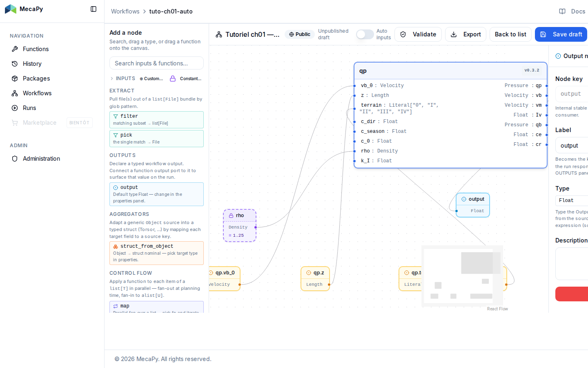This screenshot has height=368, width=588.
Task: Click the tuto-ch01-auto breadcrumb text
Action: tap(171, 11)
